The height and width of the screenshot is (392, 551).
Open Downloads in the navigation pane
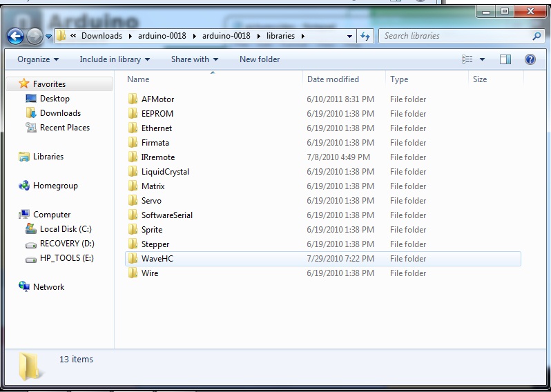61,113
